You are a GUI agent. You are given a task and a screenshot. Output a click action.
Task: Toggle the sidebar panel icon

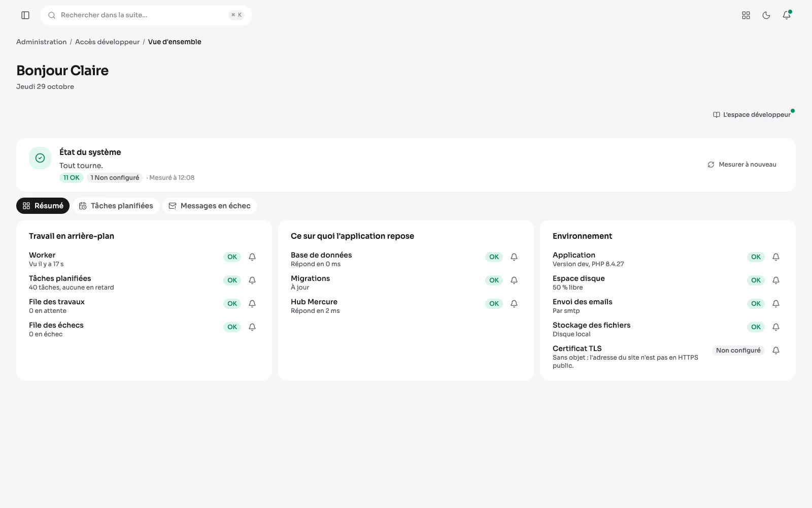pos(25,15)
